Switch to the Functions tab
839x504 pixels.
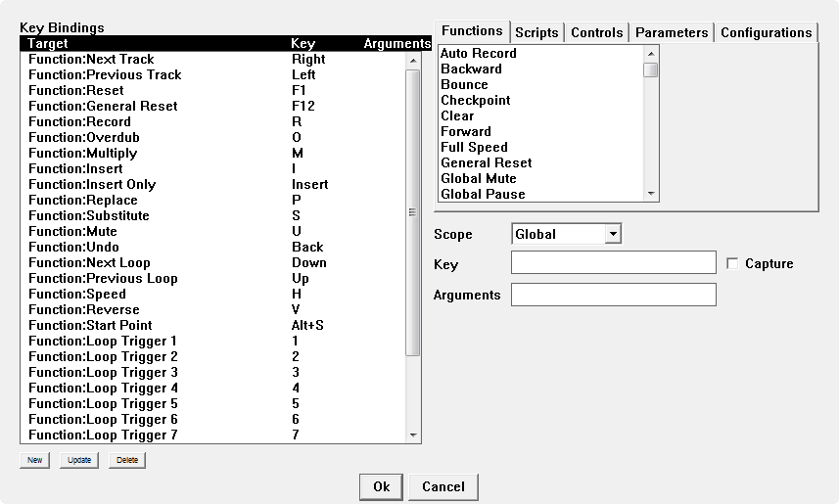pos(473,31)
